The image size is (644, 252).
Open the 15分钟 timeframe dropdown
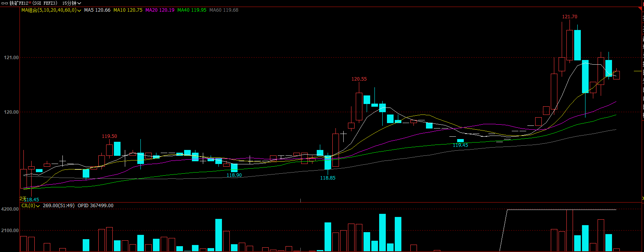pyautogui.click(x=72, y=3)
